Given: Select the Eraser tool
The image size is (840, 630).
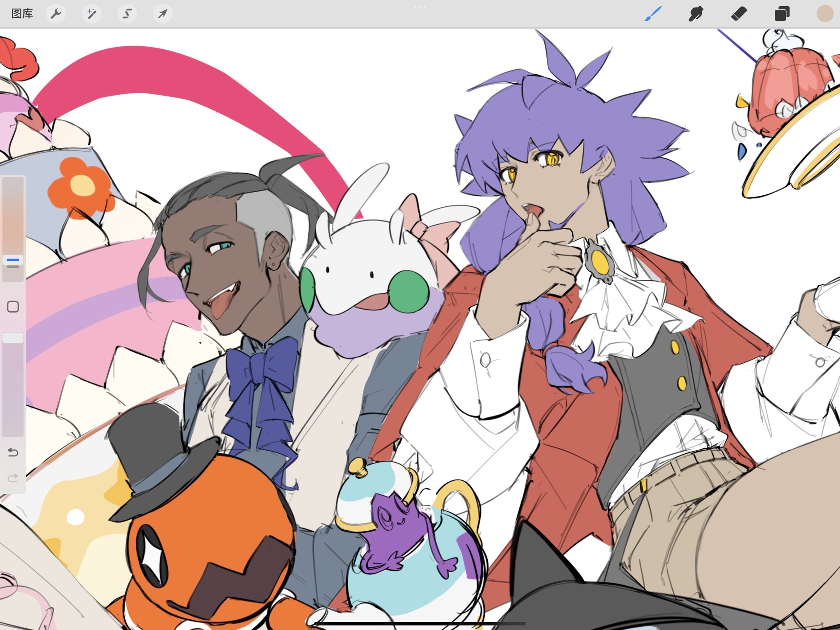Looking at the screenshot, I should [739, 14].
